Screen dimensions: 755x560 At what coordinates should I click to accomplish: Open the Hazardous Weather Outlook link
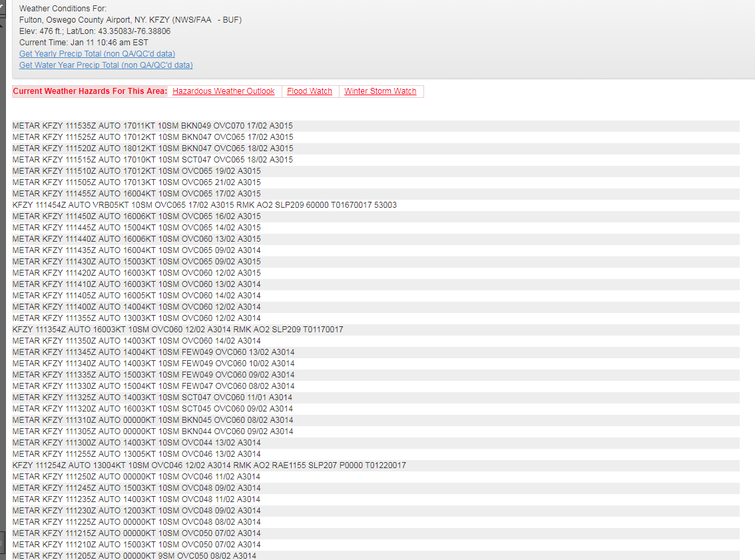coord(224,91)
